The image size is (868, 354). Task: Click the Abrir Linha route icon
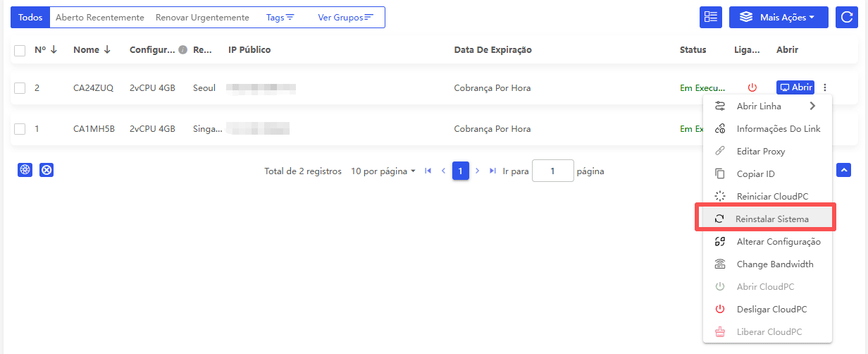pyautogui.click(x=720, y=106)
